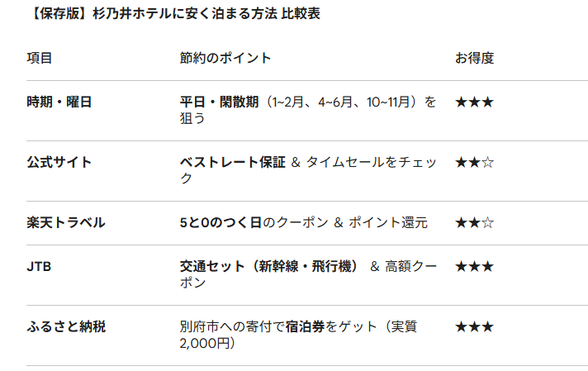Image resolution: width=588 pixels, height=371 pixels.
Task: Click the star rating for 時期・曜日
Action: [474, 102]
